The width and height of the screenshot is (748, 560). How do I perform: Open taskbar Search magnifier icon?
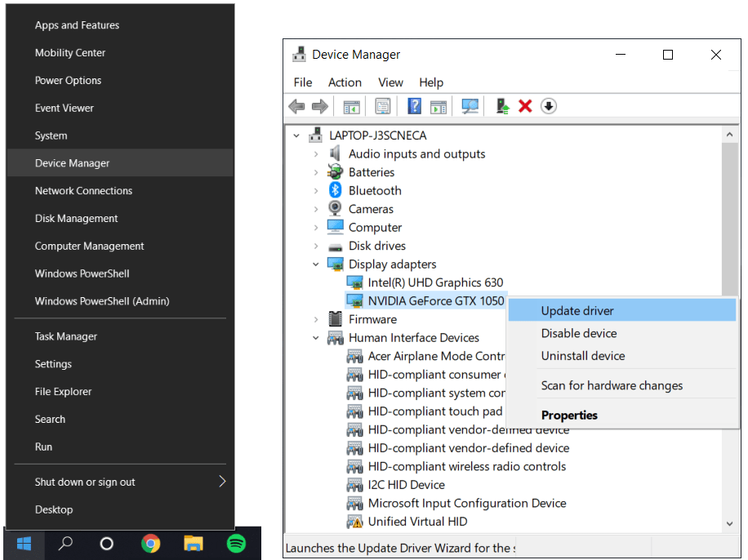pyautogui.click(x=65, y=544)
